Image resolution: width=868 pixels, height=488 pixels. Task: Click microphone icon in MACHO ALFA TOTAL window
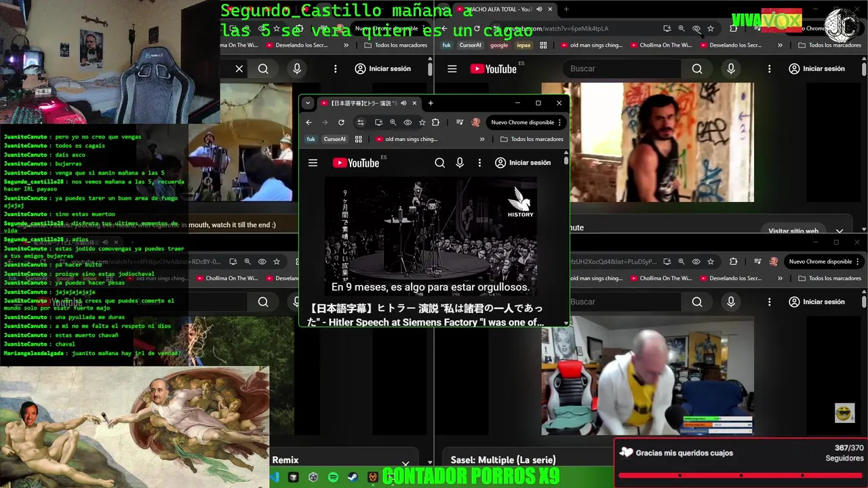[x=731, y=68]
